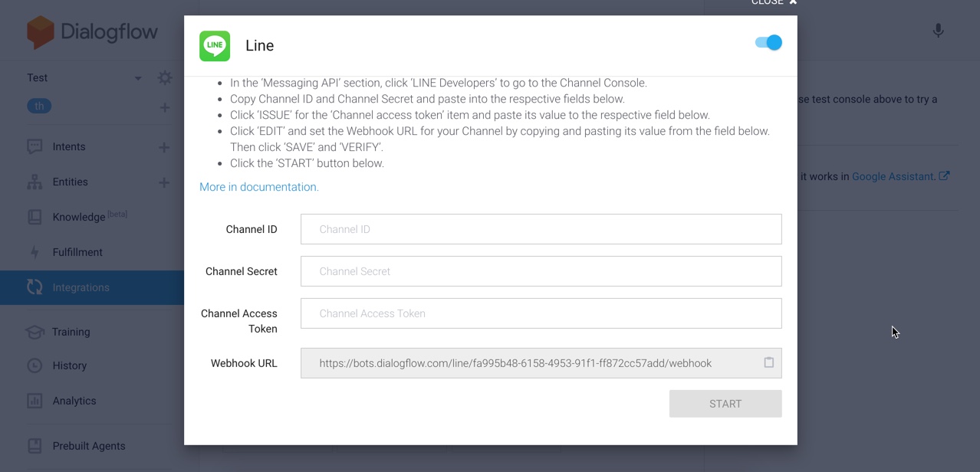Image resolution: width=980 pixels, height=472 pixels.
Task: Click the Dialogflow logo
Action: (92, 32)
